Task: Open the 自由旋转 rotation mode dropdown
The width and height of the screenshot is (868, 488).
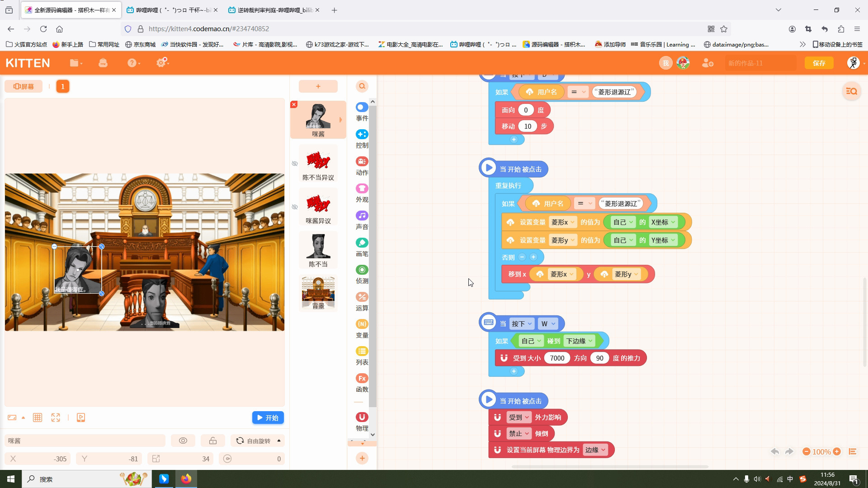Action: pos(258,441)
